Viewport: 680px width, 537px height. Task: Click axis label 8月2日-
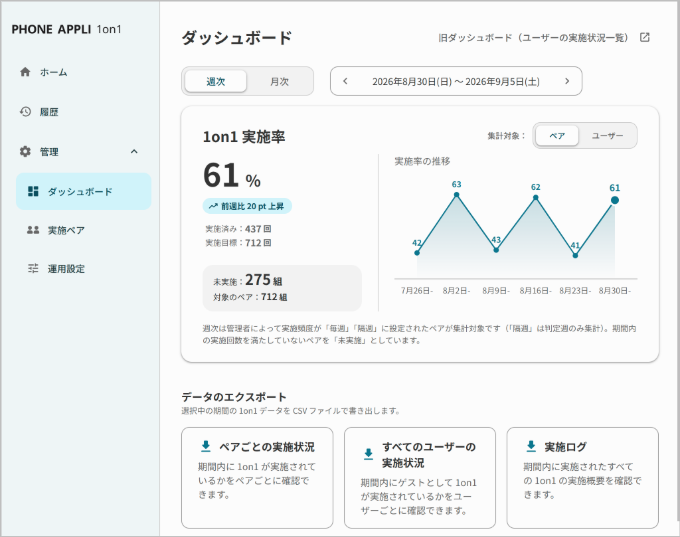click(x=456, y=291)
